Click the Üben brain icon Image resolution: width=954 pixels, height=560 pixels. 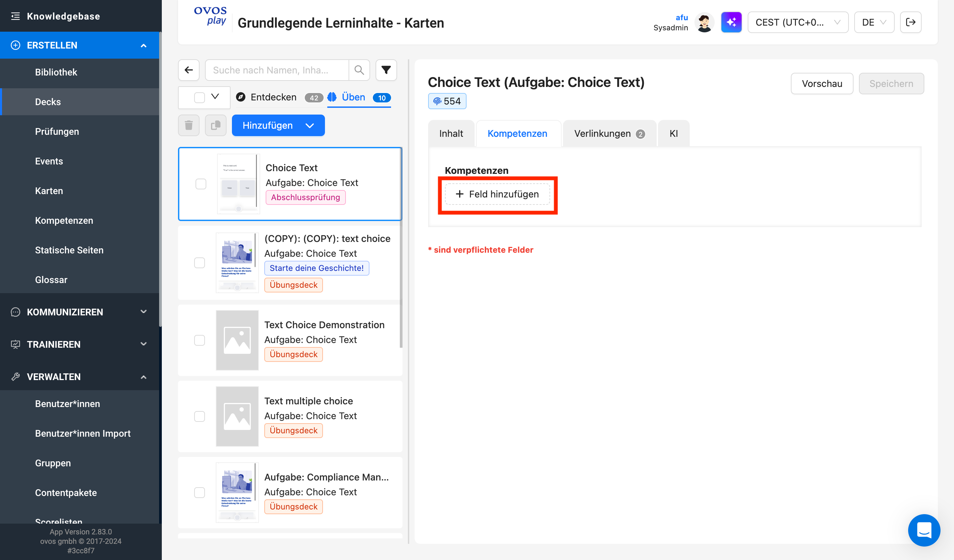click(332, 97)
